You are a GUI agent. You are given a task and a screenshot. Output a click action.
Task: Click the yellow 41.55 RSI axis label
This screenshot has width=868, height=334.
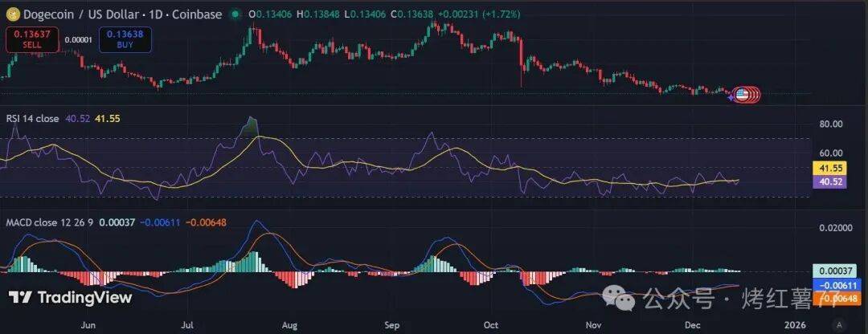click(x=826, y=169)
